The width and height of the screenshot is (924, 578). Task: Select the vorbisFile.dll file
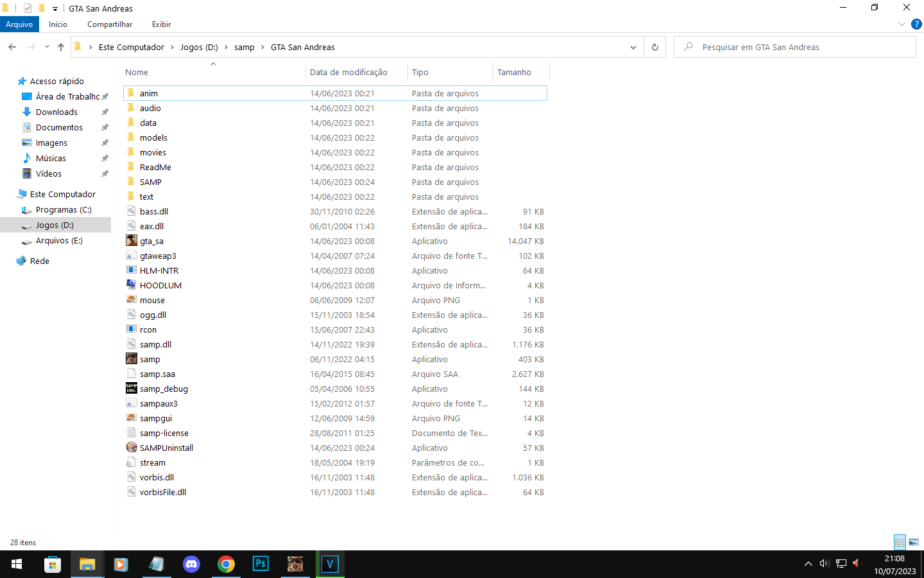tap(163, 492)
